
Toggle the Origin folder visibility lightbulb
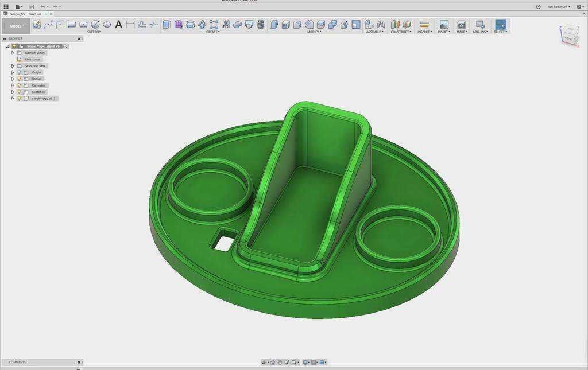pos(19,72)
